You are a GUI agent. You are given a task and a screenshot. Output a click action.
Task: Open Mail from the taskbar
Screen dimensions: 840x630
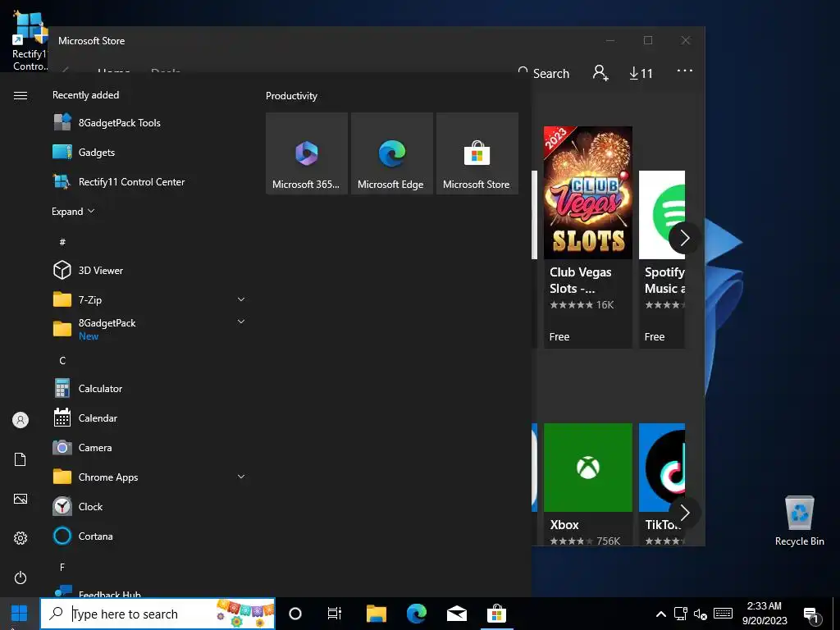(456, 614)
